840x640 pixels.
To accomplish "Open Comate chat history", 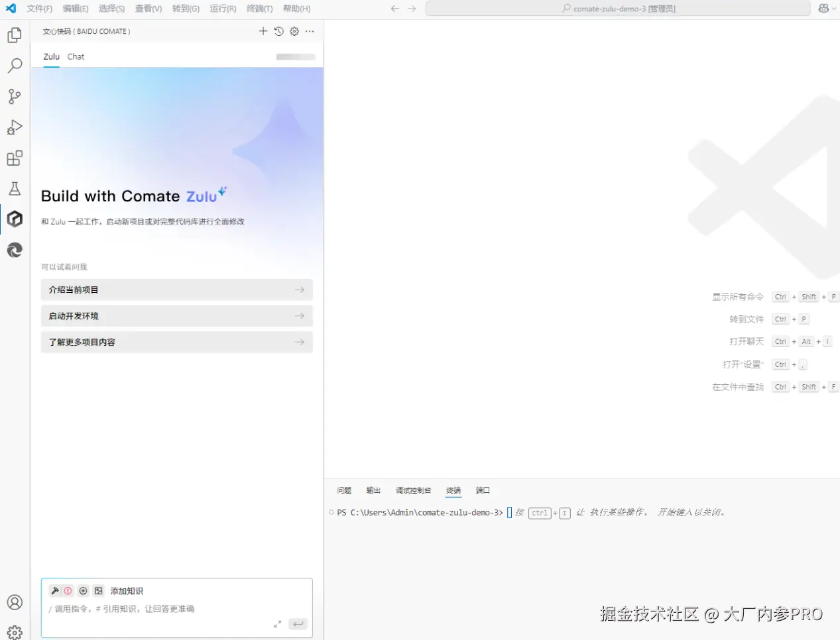I will coord(279,31).
